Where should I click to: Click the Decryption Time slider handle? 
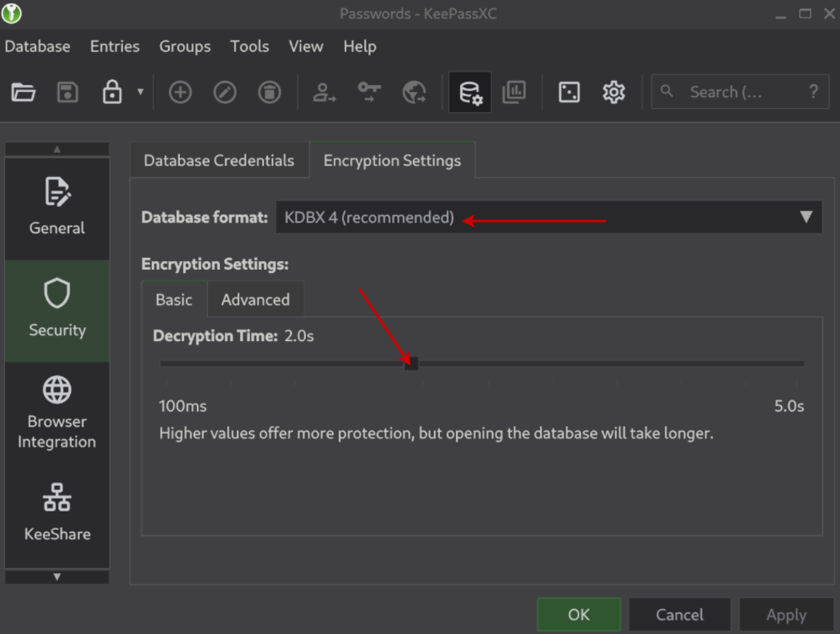pos(411,363)
